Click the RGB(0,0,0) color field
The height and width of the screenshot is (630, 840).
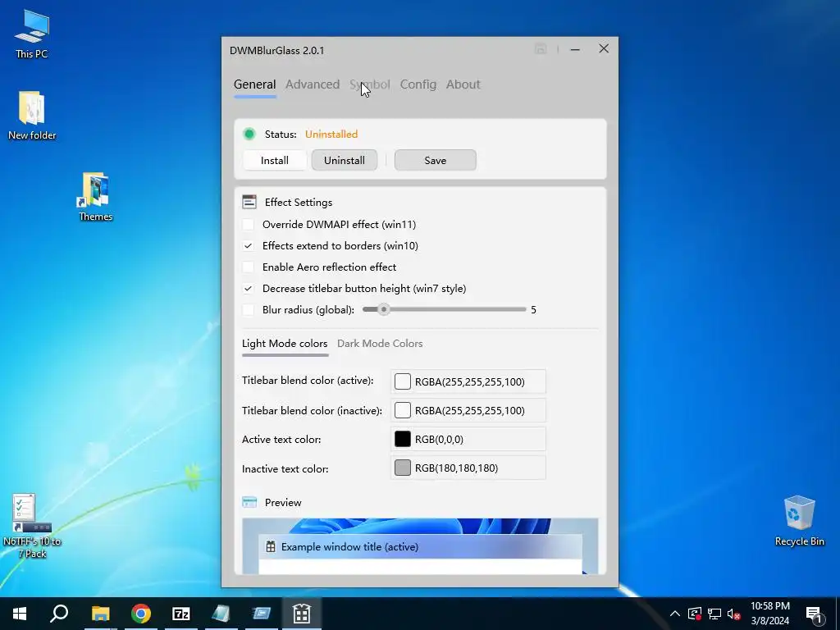click(468, 440)
